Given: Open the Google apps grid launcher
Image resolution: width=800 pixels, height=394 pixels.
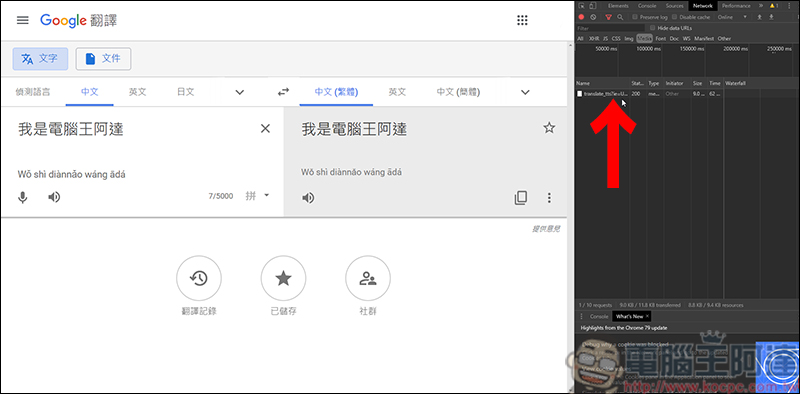Looking at the screenshot, I should coord(522,20).
